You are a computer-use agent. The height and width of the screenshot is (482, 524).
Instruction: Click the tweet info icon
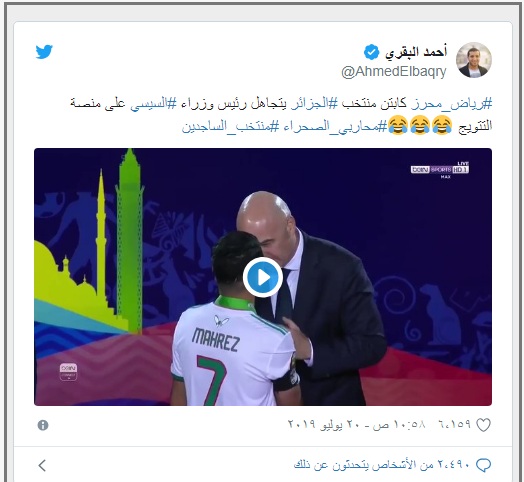(43, 425)
